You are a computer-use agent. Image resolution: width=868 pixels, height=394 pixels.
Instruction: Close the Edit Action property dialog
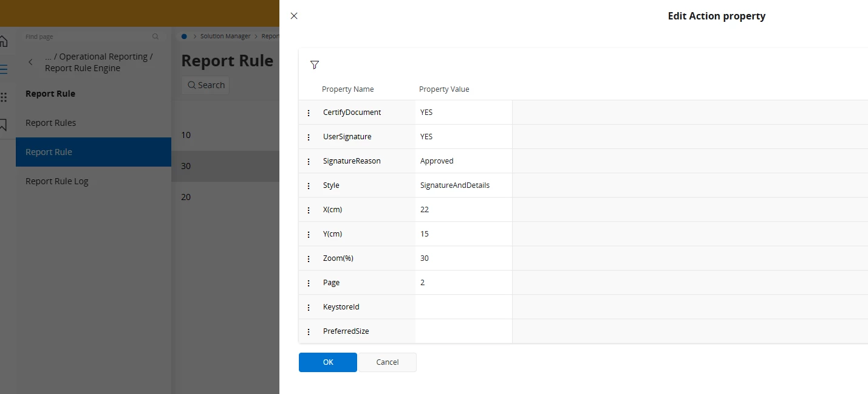point(294,16)
